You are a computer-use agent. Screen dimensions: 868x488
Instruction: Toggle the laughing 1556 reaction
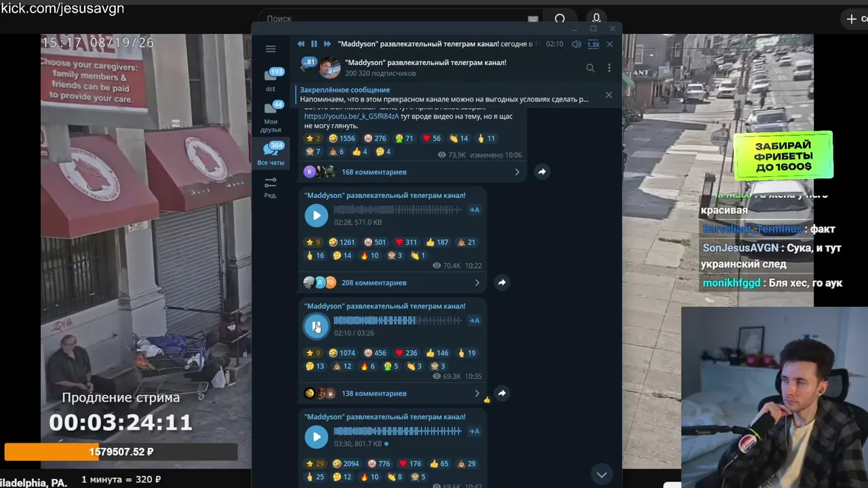342,138
